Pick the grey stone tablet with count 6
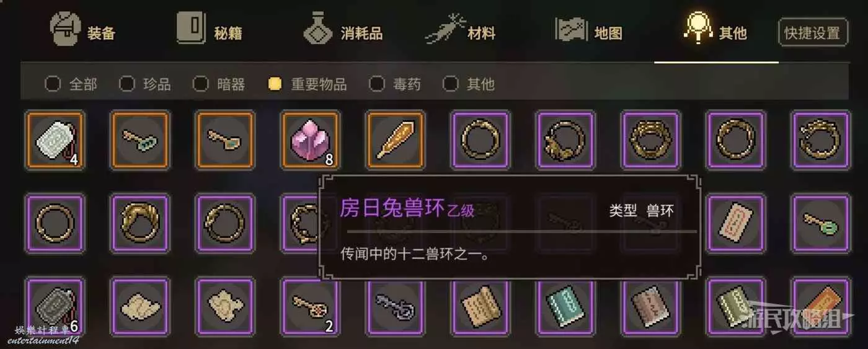The height and width of the screenshot is (349, 868). pos(54,306)
